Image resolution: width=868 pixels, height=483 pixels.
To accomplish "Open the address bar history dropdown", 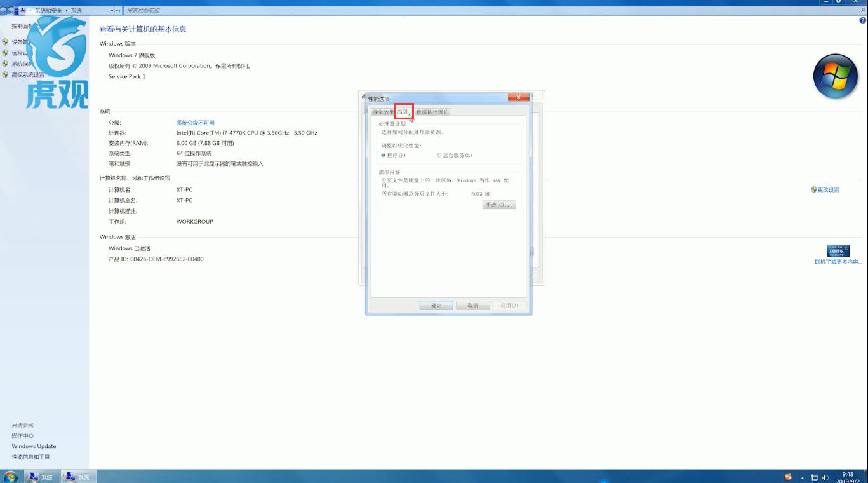I will [x=112, y=11].
